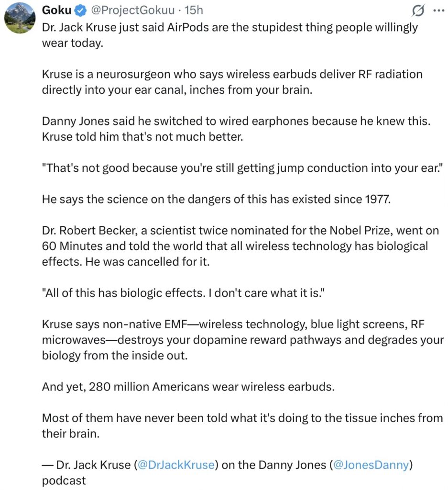Open the three-dot more options menu

pos(437,11)
